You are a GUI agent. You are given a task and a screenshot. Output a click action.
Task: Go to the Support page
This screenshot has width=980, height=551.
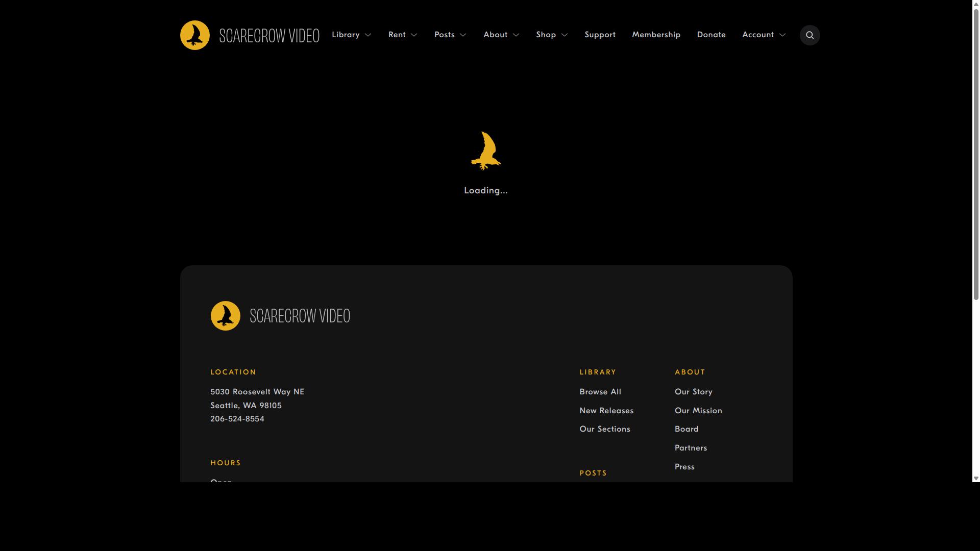pos(600,35)
